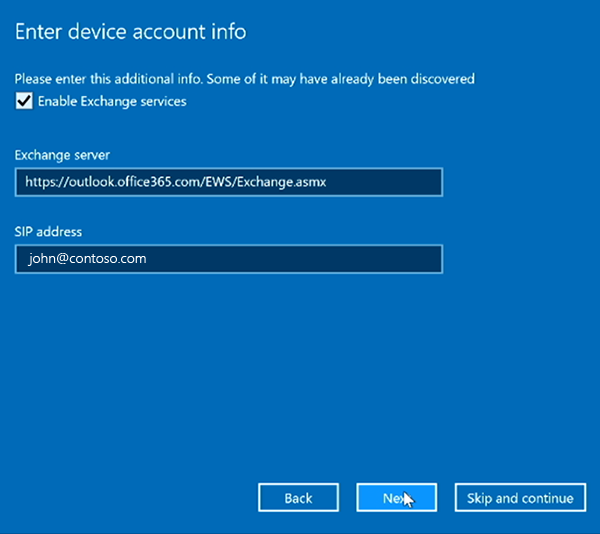The width and height of the screenshot is (600, 534).
Task: Click the Exchange server URL field
Action: coord(229,182)
